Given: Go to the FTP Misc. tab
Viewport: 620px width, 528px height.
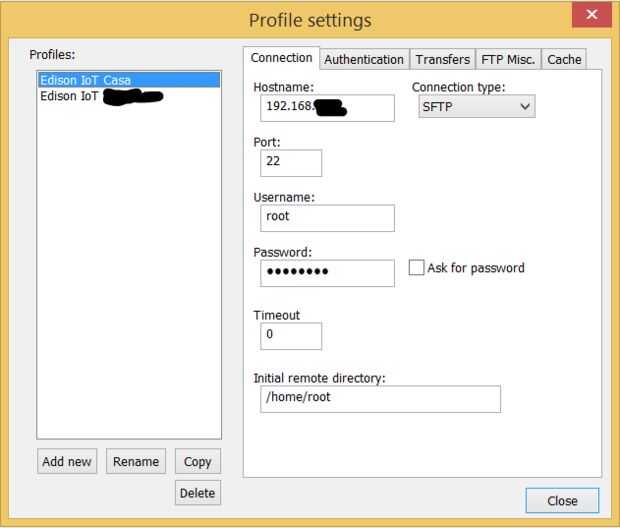Looking at the screenshot, I should click(509, 59).
